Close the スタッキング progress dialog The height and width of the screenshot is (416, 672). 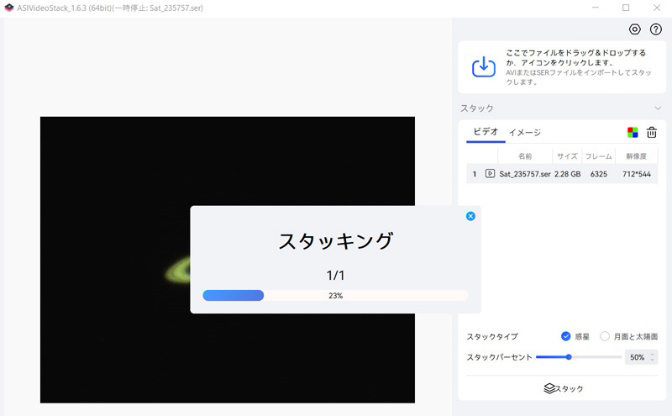[x=471, y=216]
